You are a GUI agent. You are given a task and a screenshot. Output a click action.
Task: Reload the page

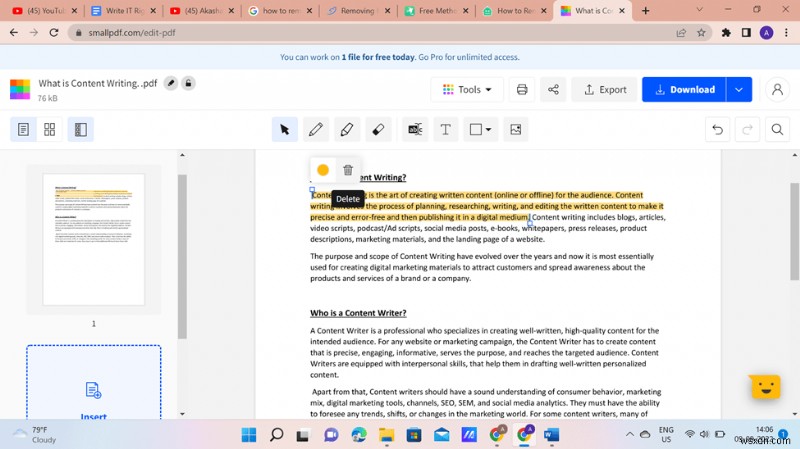tap(54, 33)
